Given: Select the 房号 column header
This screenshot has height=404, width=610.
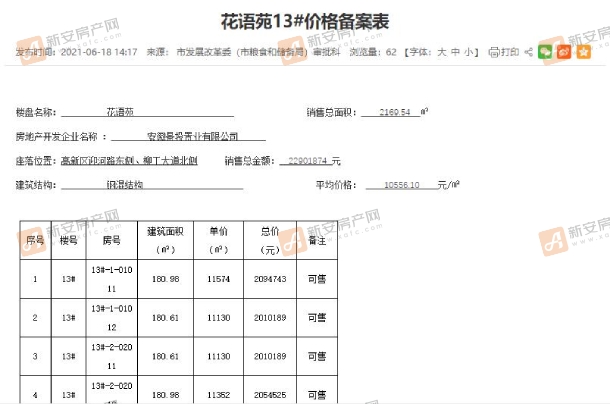Looking at the screenshot, I should [x=111, y=240].
